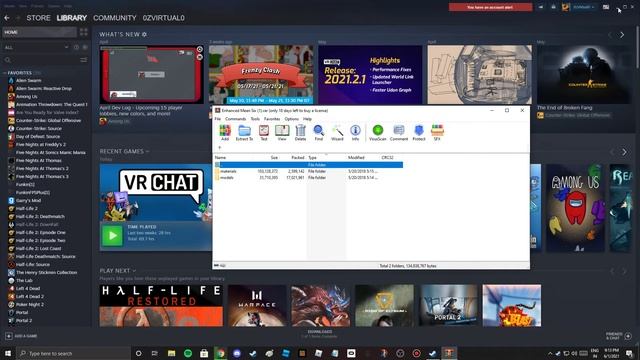Click the Test archive icon in WinRAR
This screenshot has height=360, width=640.
pos(264,133)
